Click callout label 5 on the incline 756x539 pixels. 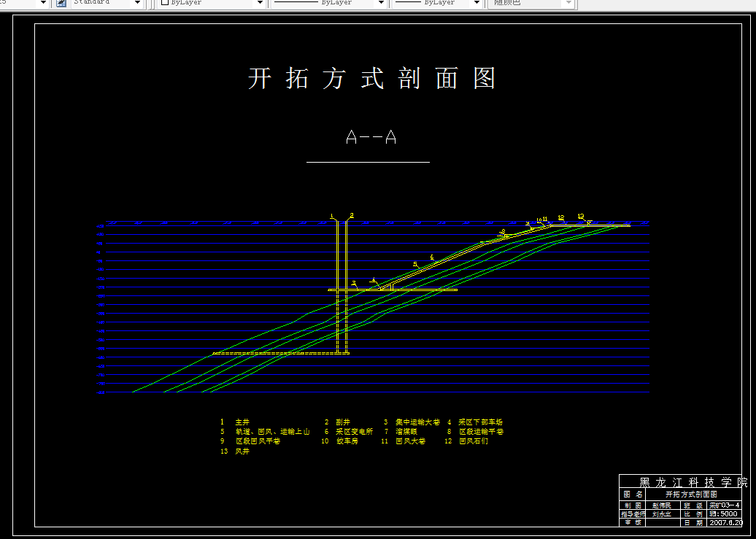pos(415,264)
